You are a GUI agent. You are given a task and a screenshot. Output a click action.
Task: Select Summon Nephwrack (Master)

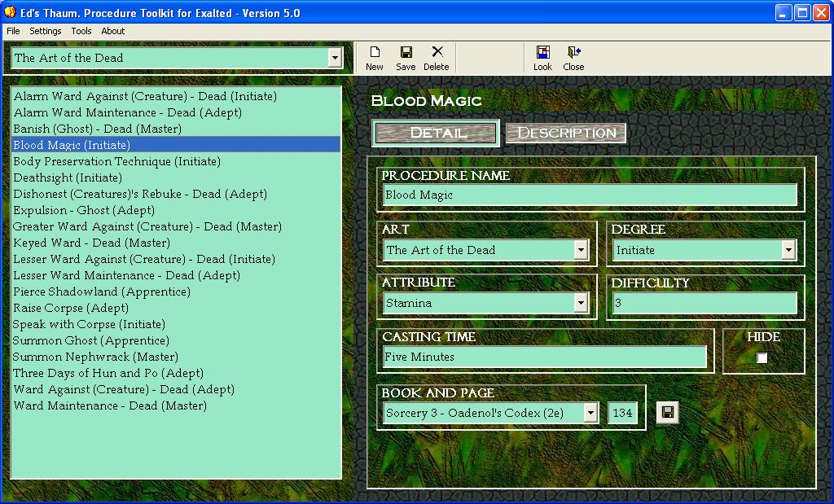click(x=176, y=357)
